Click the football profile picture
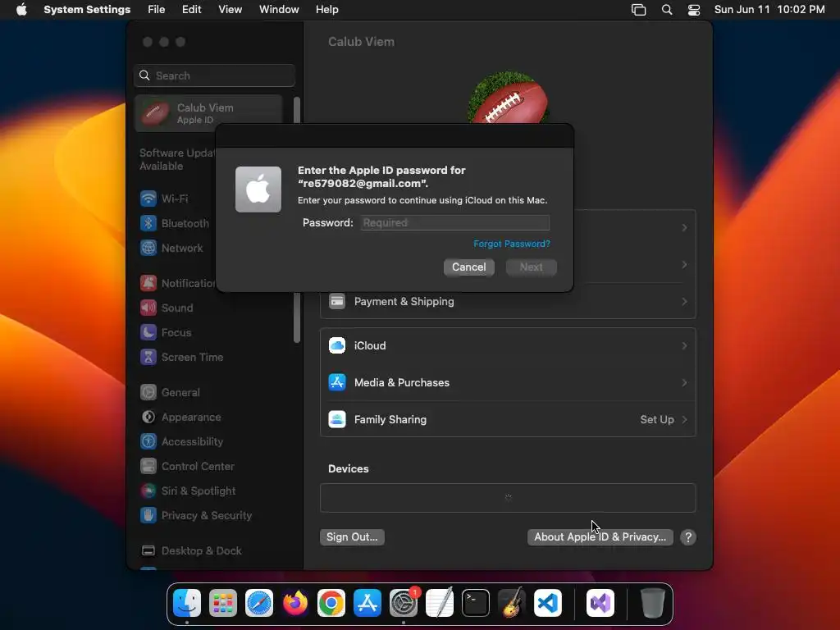The image size is (840, 630). (x=507, y=98)
